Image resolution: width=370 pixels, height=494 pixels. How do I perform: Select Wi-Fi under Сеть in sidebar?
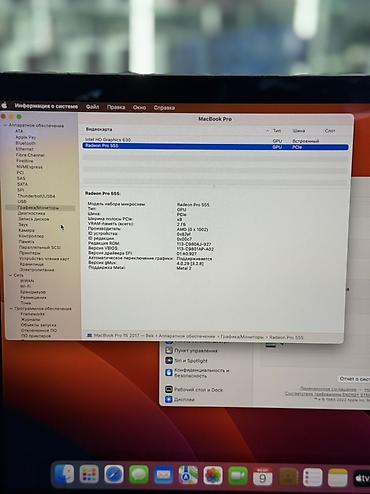[x=26, y=286]
